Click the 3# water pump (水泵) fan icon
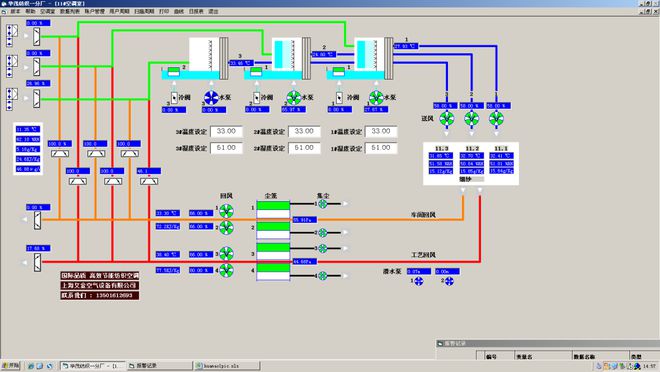The width and height of the screenshot is (660, 372). tap(211, 98)
